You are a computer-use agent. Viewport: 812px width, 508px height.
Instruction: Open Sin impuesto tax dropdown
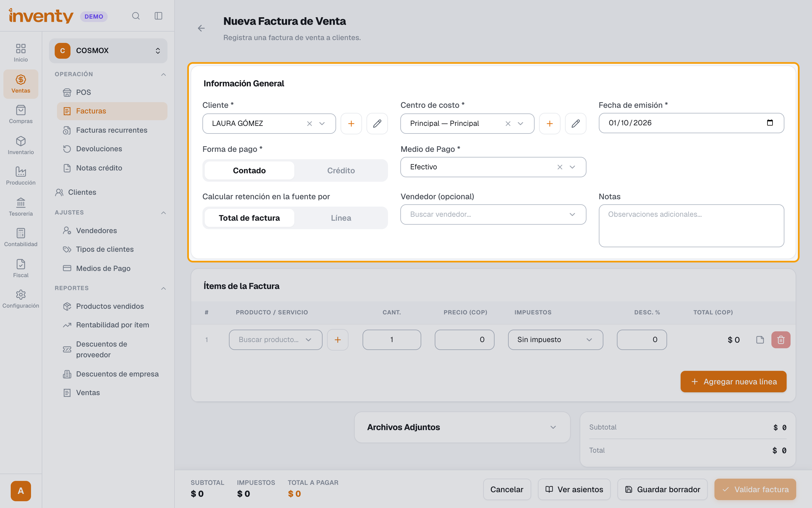[x=555, y=340]
